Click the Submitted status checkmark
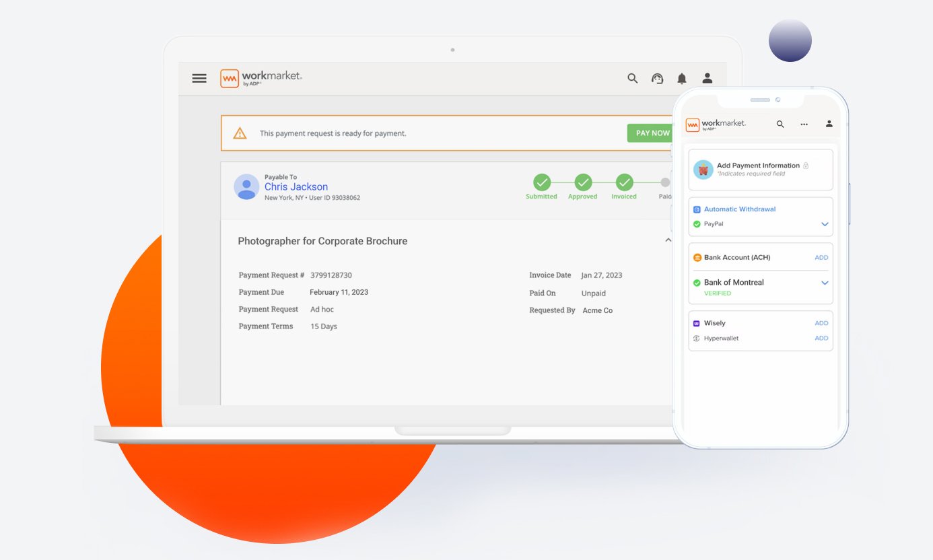Image resolution: width=933 pixels, height=560 pixels. coord(542,182)
